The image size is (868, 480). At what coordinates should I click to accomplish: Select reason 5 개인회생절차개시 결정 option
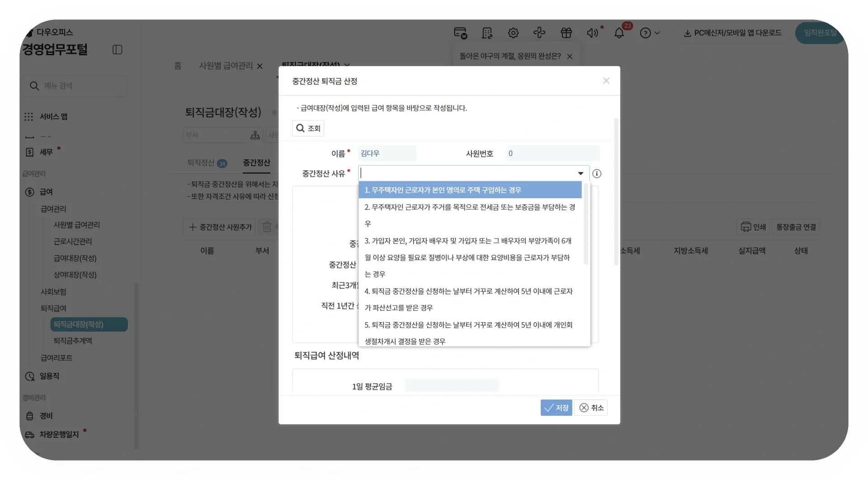(x=470, y=333)
